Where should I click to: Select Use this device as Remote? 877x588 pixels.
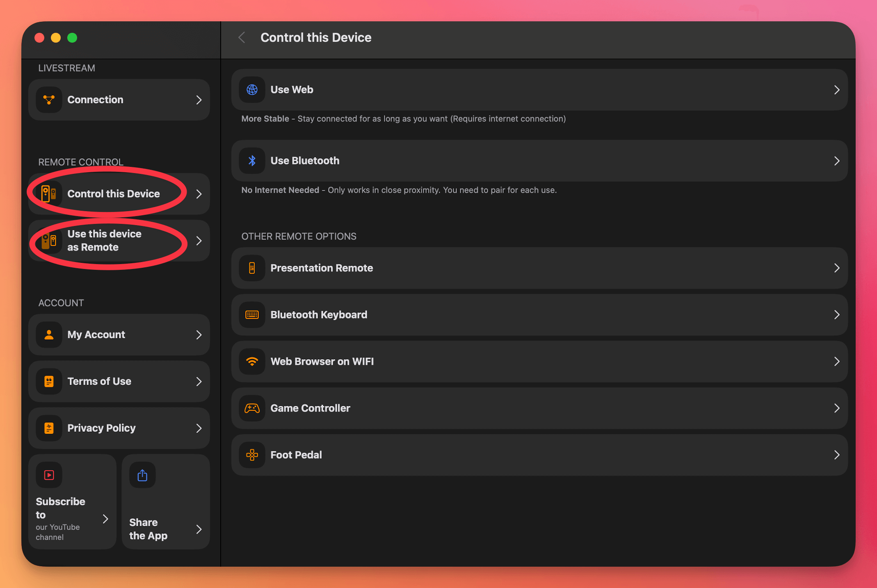119,241
